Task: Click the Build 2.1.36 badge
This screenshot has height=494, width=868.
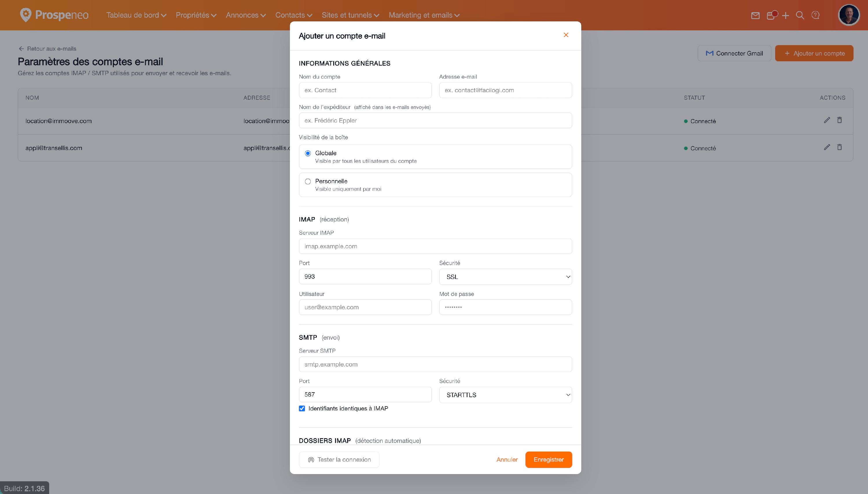Action: point(25,488)
